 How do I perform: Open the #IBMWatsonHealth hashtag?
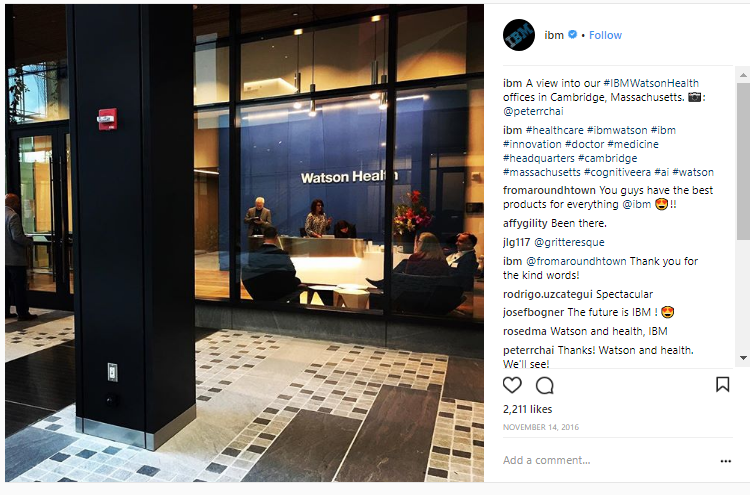651,83
